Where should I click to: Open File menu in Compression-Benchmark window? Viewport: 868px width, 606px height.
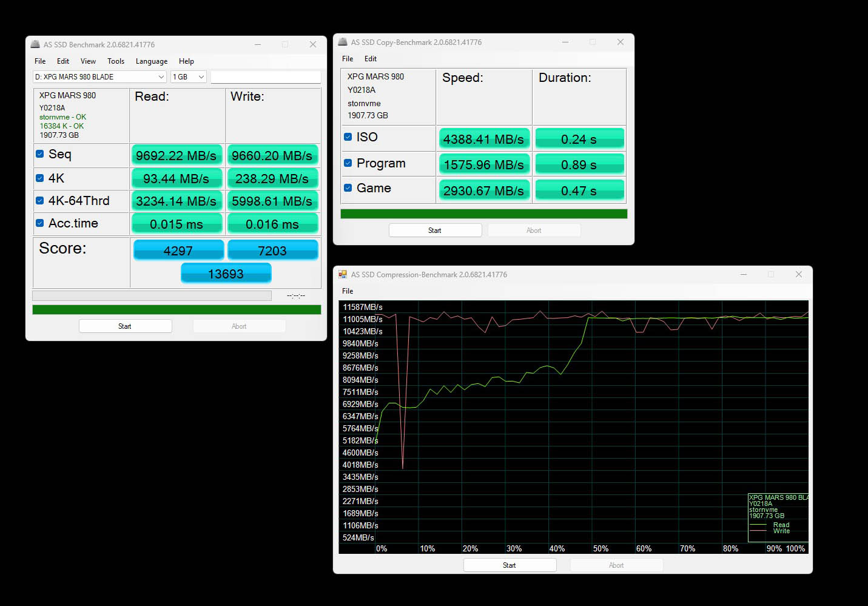pos(348,291)
